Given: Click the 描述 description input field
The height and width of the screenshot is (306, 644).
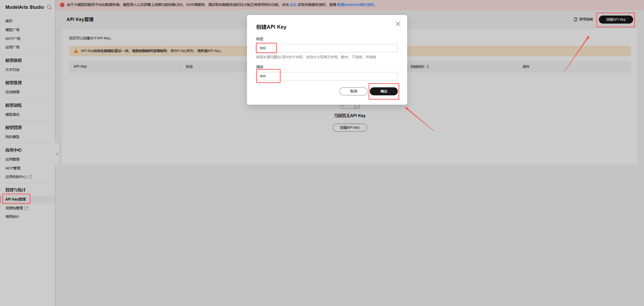Looking at the screenshot, I should pyautogui.click(x=327, y=76).
